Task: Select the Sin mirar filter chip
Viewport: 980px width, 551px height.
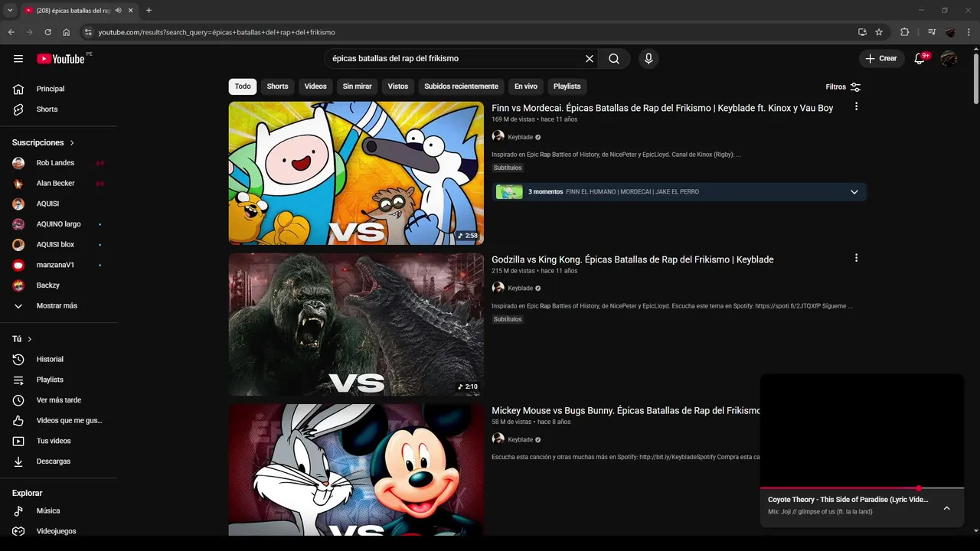Action: click(357, 86)
